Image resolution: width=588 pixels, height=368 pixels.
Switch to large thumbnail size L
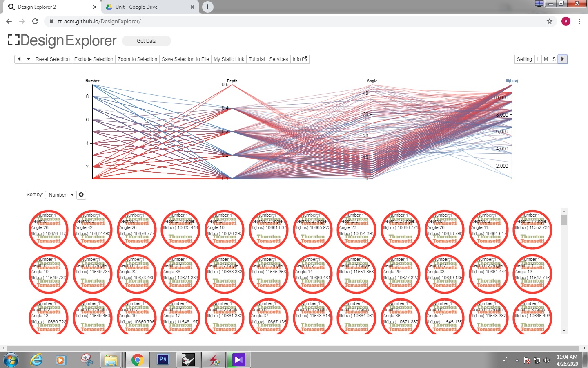point(538,59)
